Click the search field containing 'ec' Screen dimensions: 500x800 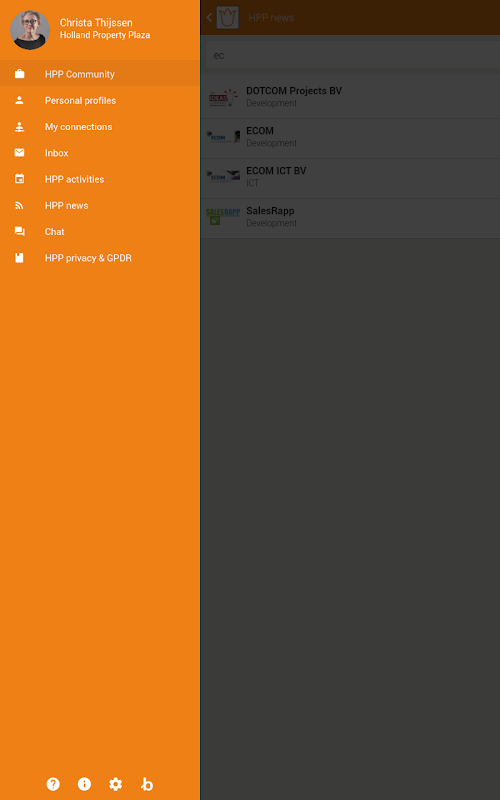tap(353, 55)
